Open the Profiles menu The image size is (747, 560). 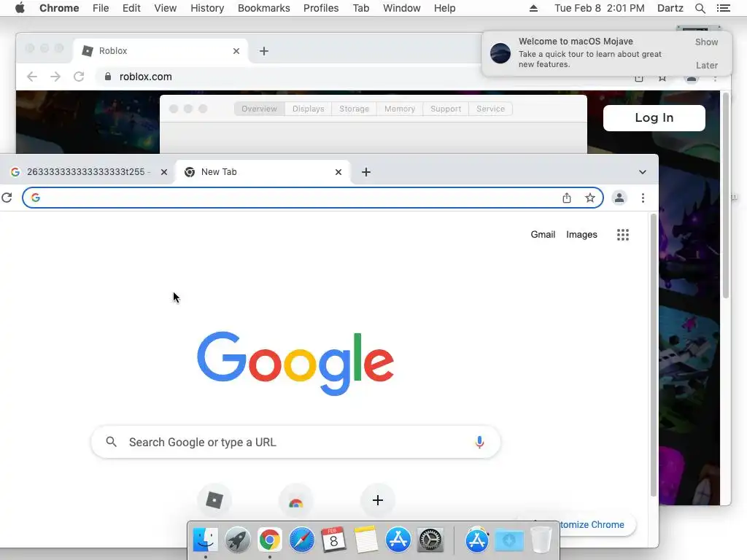click(321, 8)
